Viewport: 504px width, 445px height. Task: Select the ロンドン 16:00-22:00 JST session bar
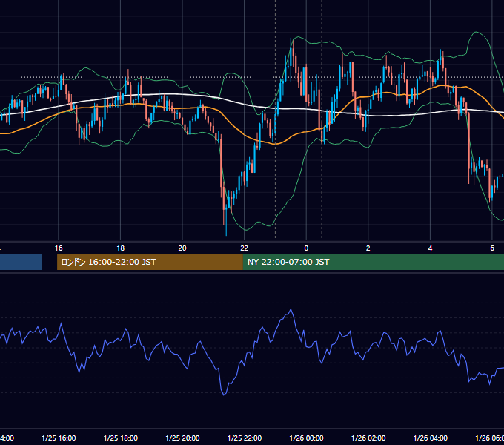(150, 262)
